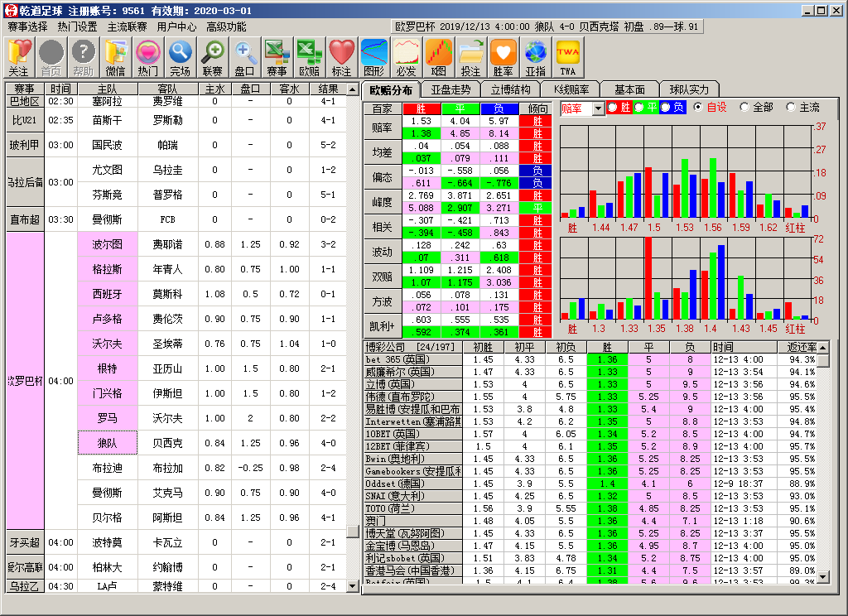Image resolution: width=848 pixels, height=616 pixels.
Task: Select the 澳门 bookmaker row
Action: (590, 521)
